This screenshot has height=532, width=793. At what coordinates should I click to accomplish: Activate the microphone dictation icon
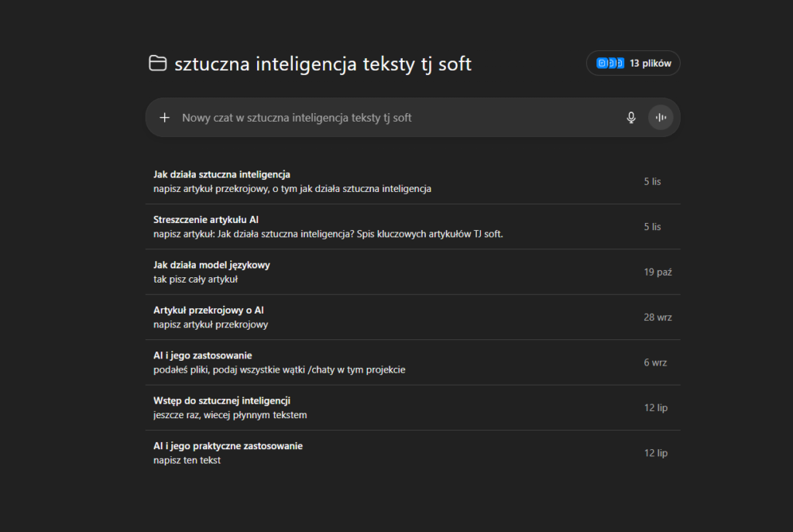pos(631,118)
